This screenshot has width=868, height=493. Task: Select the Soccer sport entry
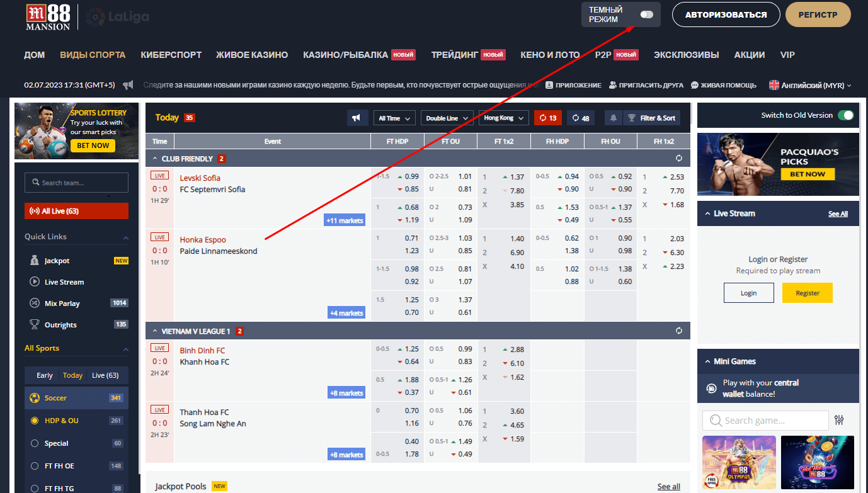point(76,398)
